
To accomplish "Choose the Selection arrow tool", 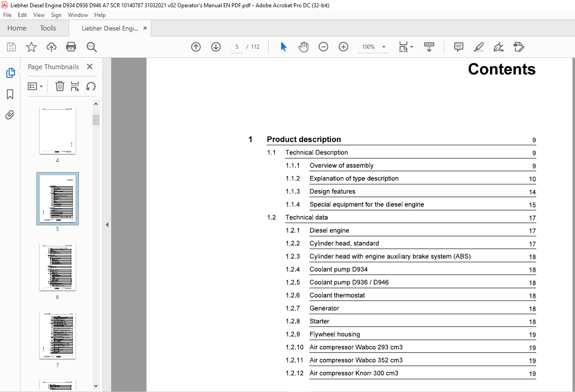I will (x=283, y=47).
